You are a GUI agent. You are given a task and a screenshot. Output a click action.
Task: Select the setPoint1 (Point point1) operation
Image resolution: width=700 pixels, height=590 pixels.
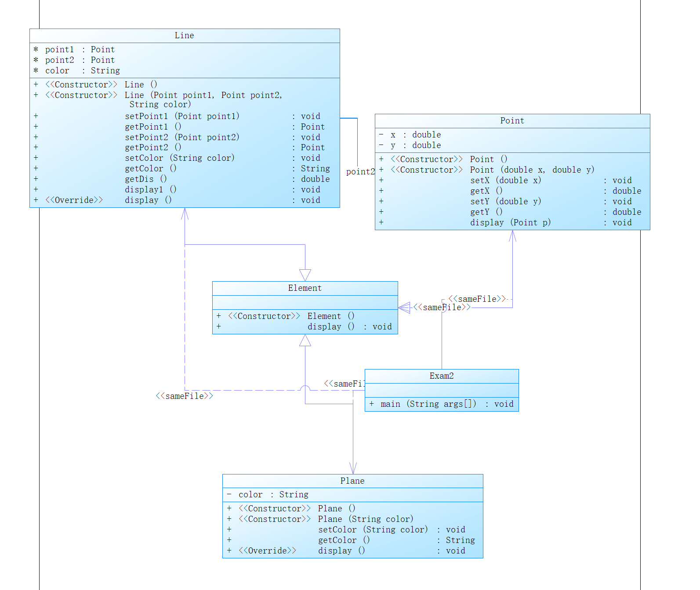coord(182,116)
